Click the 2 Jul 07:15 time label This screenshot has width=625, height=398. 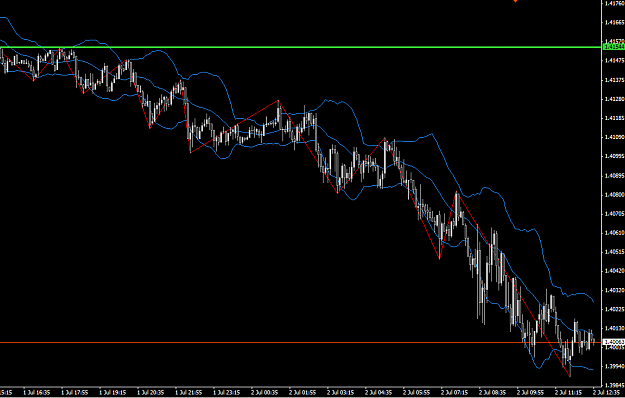tap(455, 393)
